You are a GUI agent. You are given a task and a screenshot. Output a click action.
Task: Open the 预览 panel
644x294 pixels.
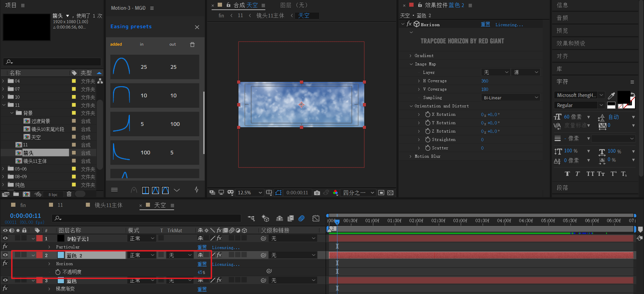[562, 31]
